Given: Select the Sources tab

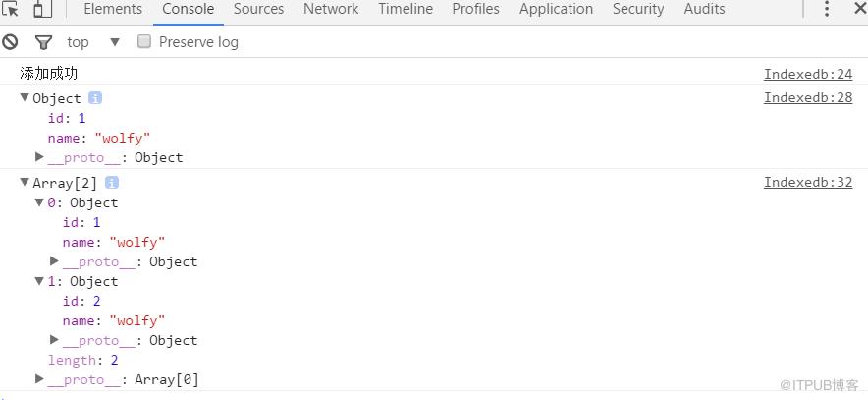Looking at the screenshot, I should pos(258,9).
